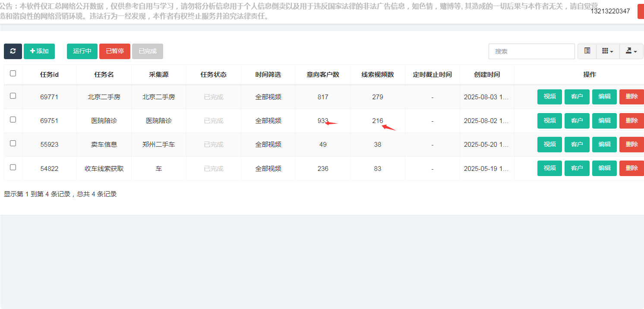Filter tasks by 已完成 status
Viewport: 644px width, 309px height.
[x=148, y=51]
